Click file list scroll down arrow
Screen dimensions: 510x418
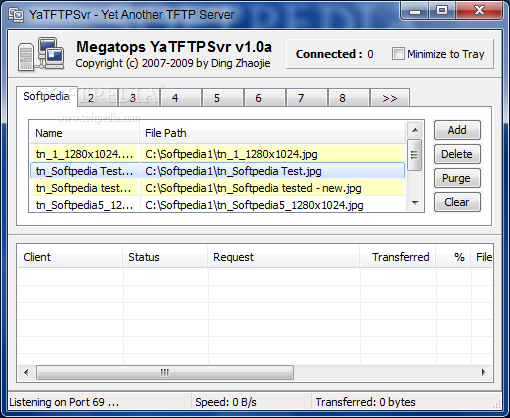[415, 202]
